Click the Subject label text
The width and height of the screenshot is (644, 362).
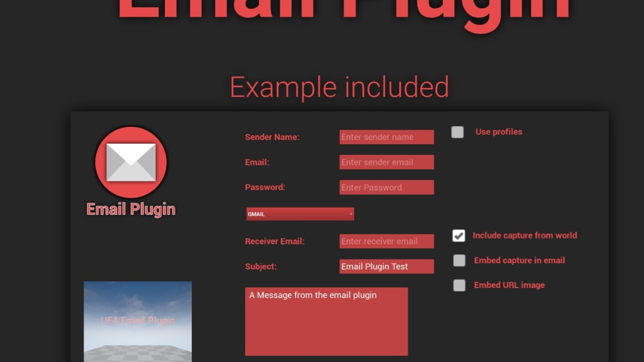click(261, 266)
